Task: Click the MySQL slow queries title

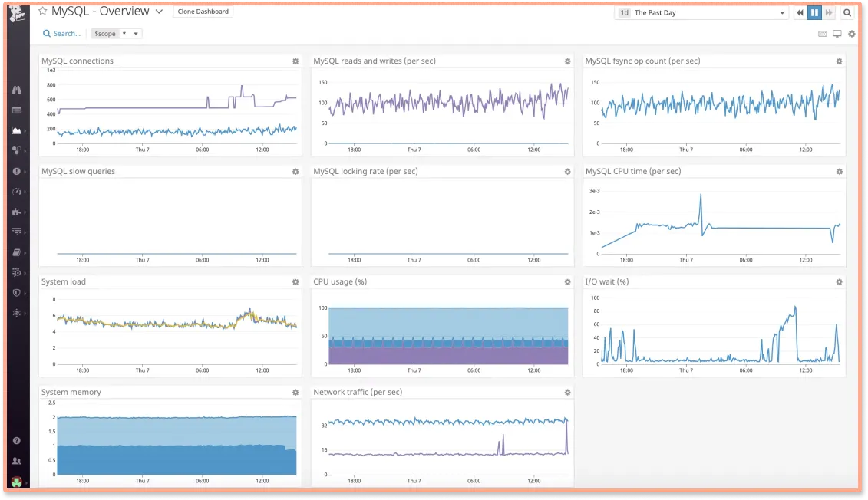Action: click(x=78, y=172)
